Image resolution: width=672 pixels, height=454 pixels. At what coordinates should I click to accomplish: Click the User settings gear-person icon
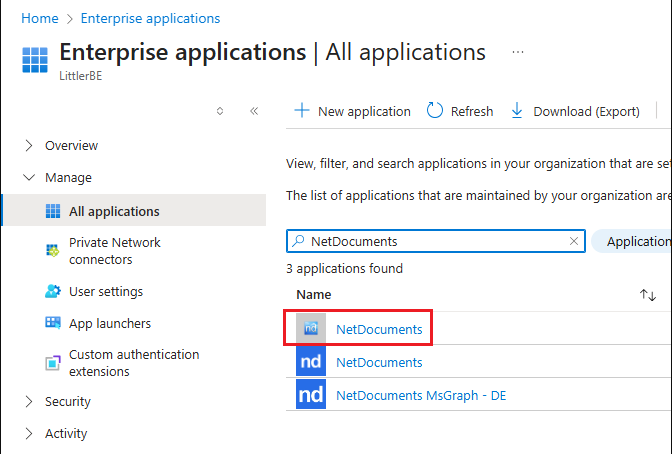tap(53, 292)
